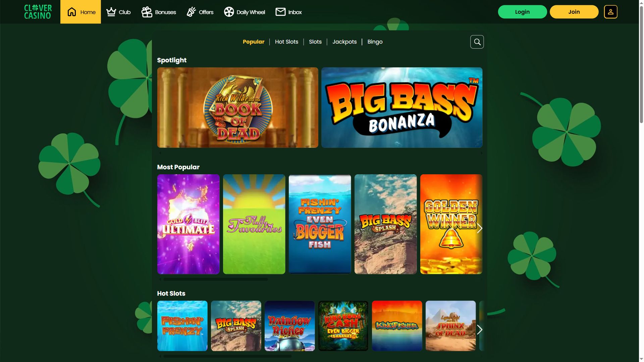The image size is (644, 362).
Task: Click the Hot Slots horizontal scrollbar
Action: pos(227,356)
